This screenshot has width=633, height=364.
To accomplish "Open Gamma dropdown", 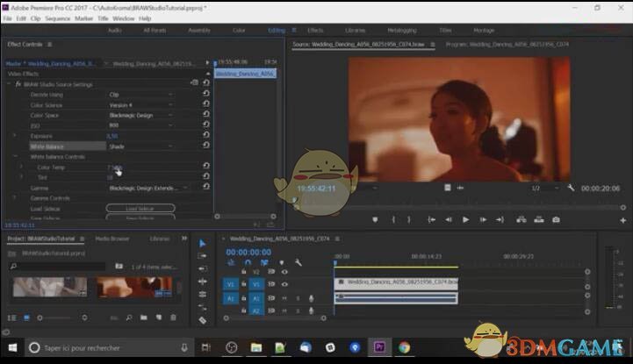I will 148,188.
